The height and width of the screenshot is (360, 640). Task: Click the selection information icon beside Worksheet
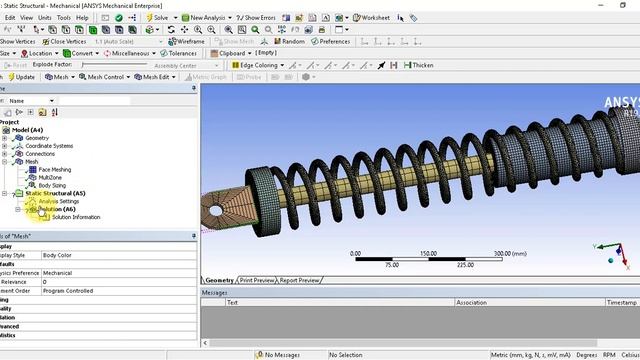pyautogui.click(x=400, y=18)
